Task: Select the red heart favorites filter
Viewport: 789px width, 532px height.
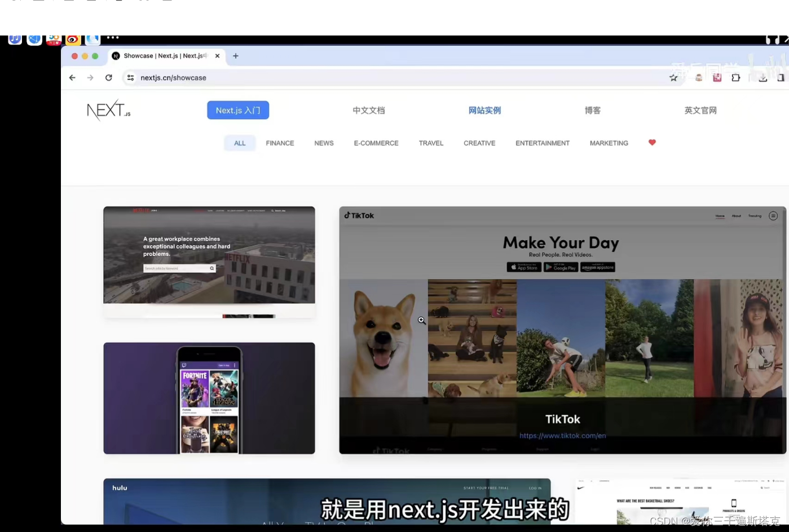Action: click(652, 143)
